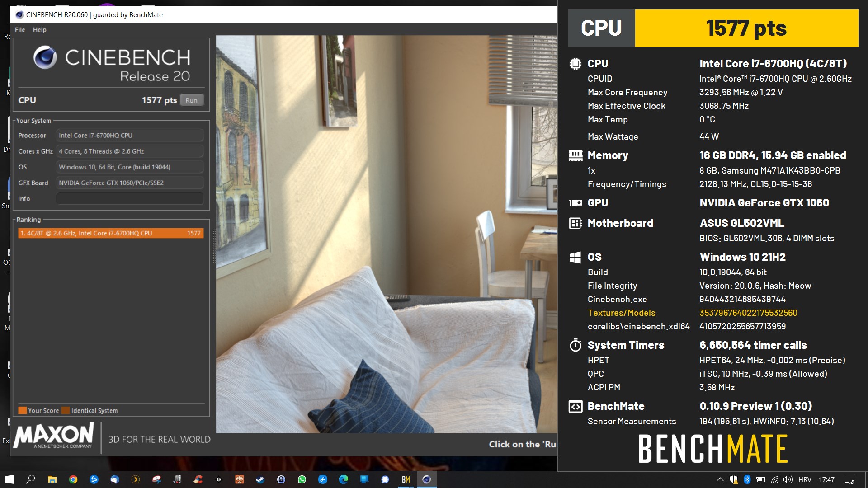The image size is (868, 488).
Task: Click the BENCHMATE logo at panel bottom
Action: tap(713, 449)
